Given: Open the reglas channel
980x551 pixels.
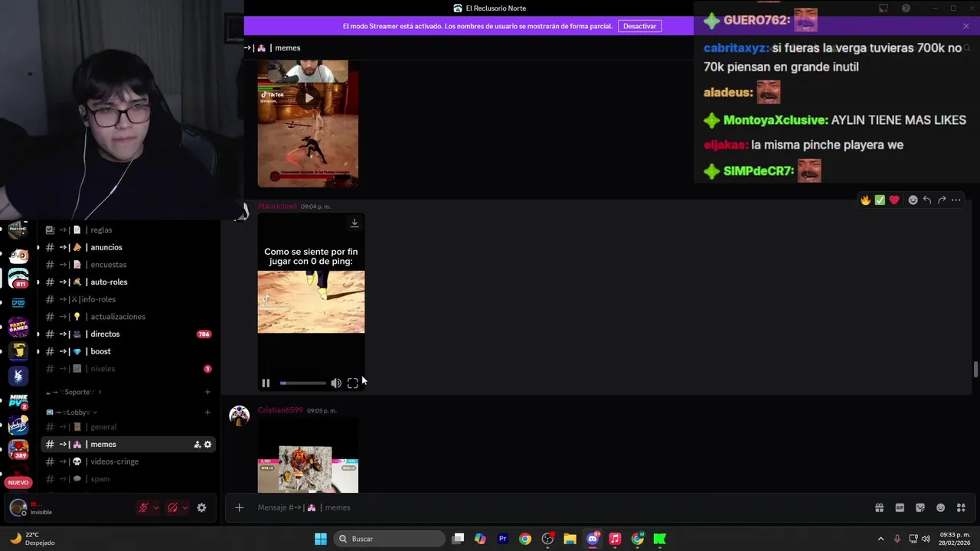Looking at the screenshot, I should [x=127, y=230].
